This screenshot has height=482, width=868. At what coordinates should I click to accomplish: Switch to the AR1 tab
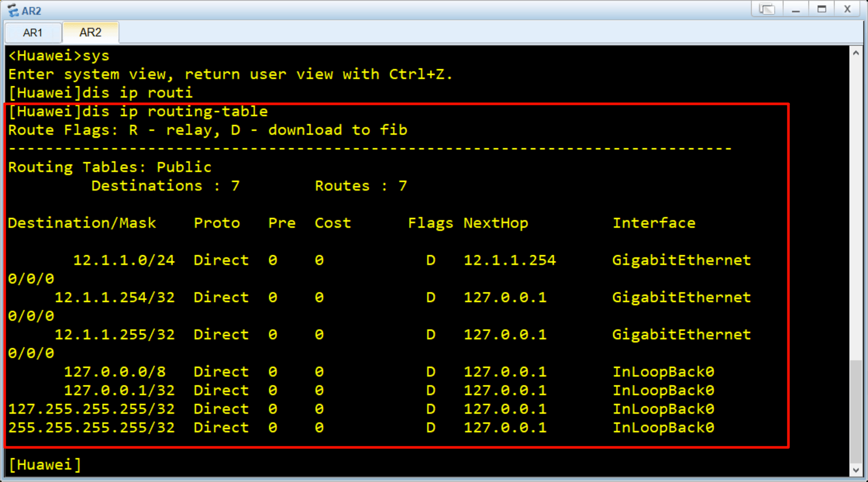pos(33,33)
